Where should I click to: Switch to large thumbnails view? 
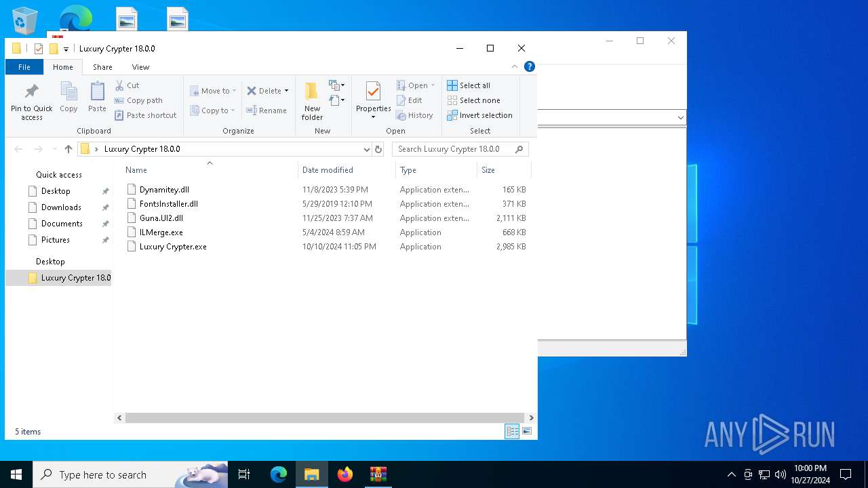[x=527, y=431]
